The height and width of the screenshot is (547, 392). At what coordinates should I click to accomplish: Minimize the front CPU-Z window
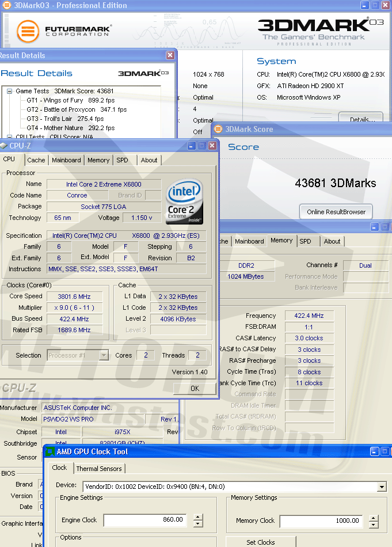[192, 146]
